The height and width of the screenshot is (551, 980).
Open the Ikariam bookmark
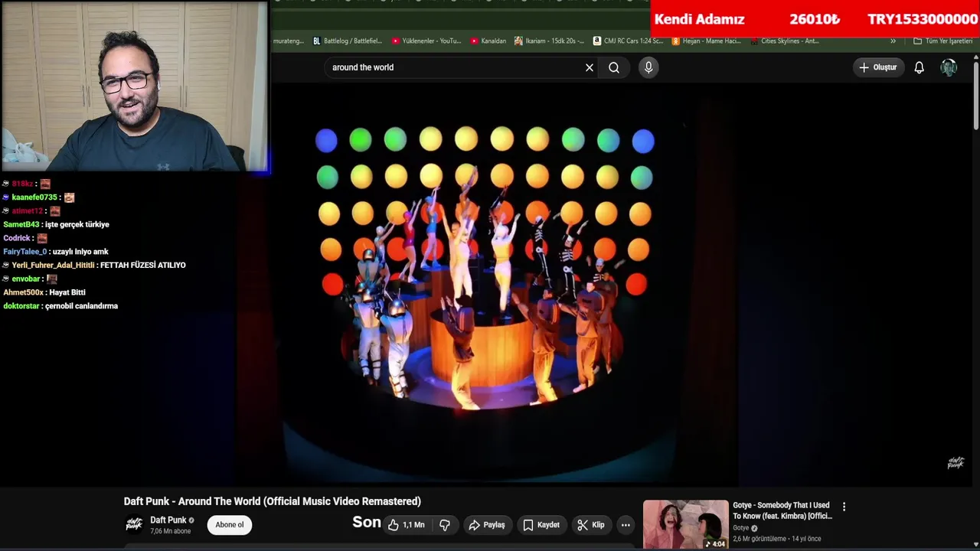tap(549, 41)
